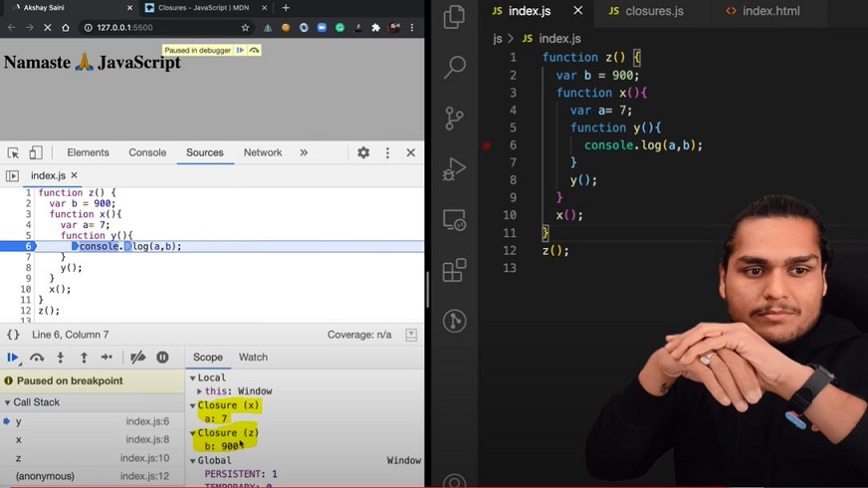Step over from the page overlay icon

[254, 50]
